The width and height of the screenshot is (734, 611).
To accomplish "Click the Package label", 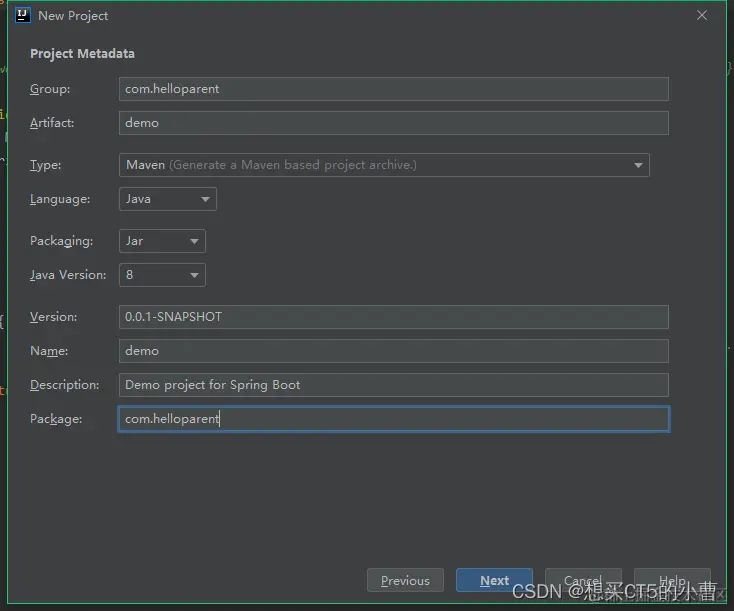I will pyautogui.click(x=56, y=419).
